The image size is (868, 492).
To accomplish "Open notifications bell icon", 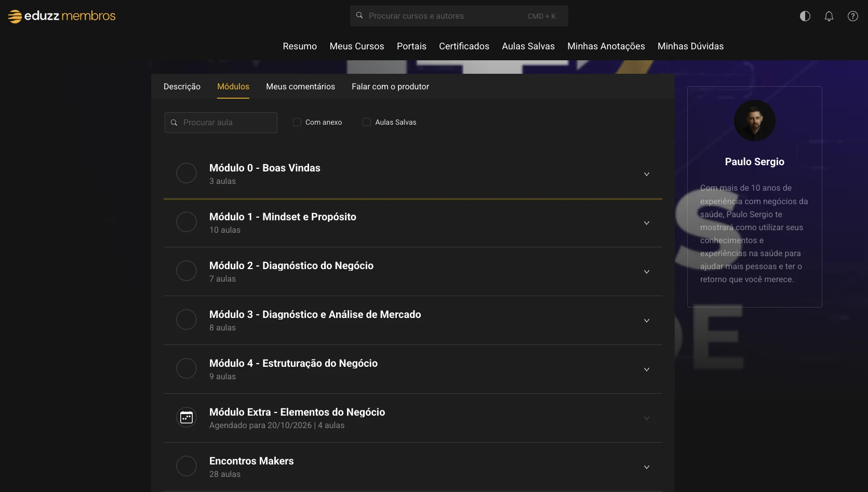I will tap(829, 16).
